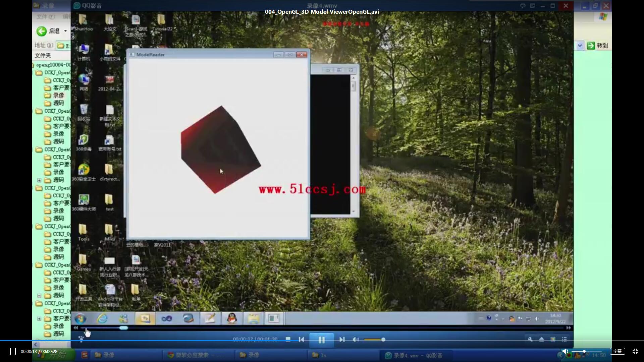Select the first CCKJ_Open tree folder
This screenshot has width=644, height=362.
[x=53, y=72]
